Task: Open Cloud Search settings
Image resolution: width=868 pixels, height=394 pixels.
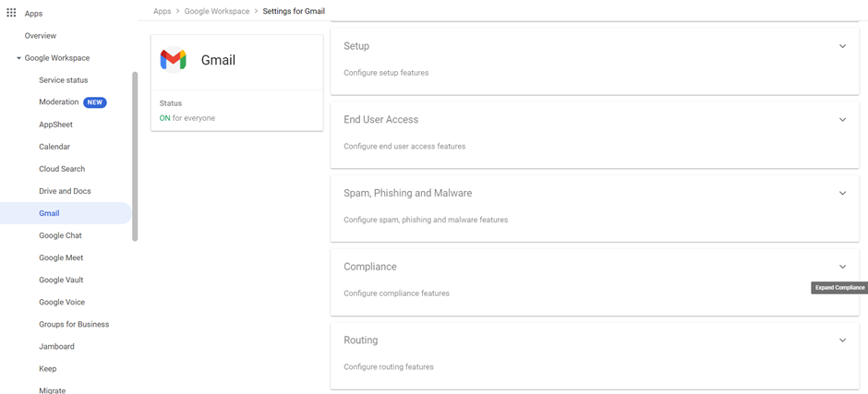Action: (x=62, y=169)
